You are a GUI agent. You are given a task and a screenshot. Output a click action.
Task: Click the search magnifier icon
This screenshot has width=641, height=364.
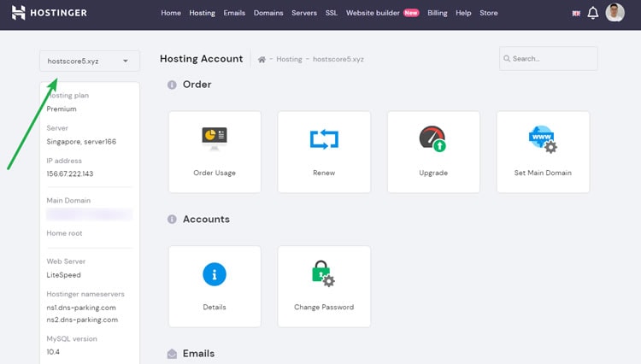507,58
